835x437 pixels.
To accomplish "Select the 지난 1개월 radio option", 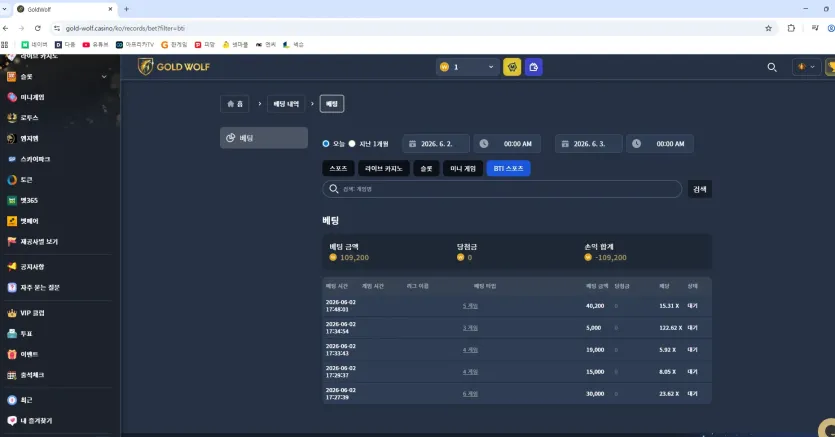I will pos(352,144).
